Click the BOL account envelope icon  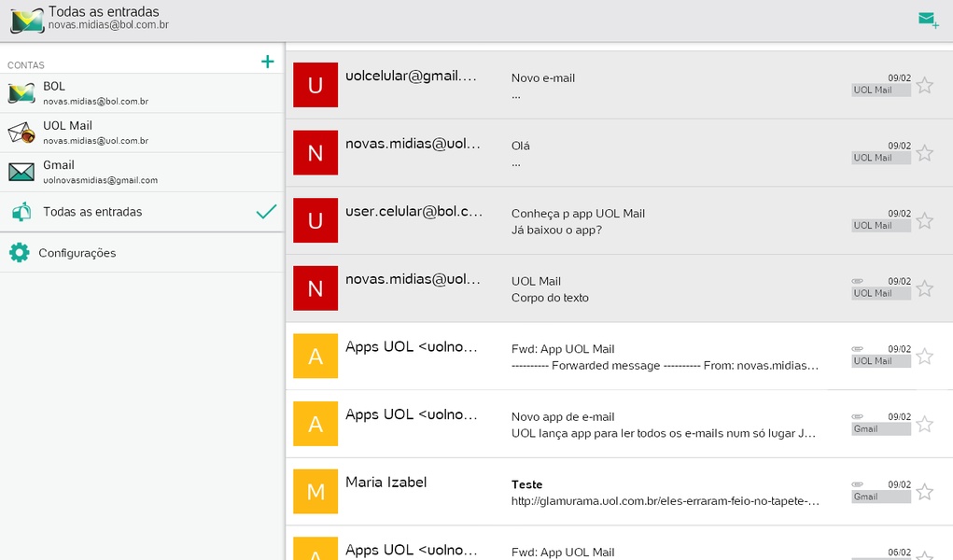tap(21, 93)
